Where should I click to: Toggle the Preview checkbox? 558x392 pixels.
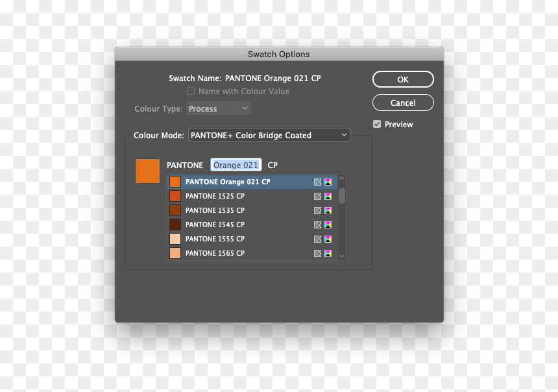tap(377, 124)
